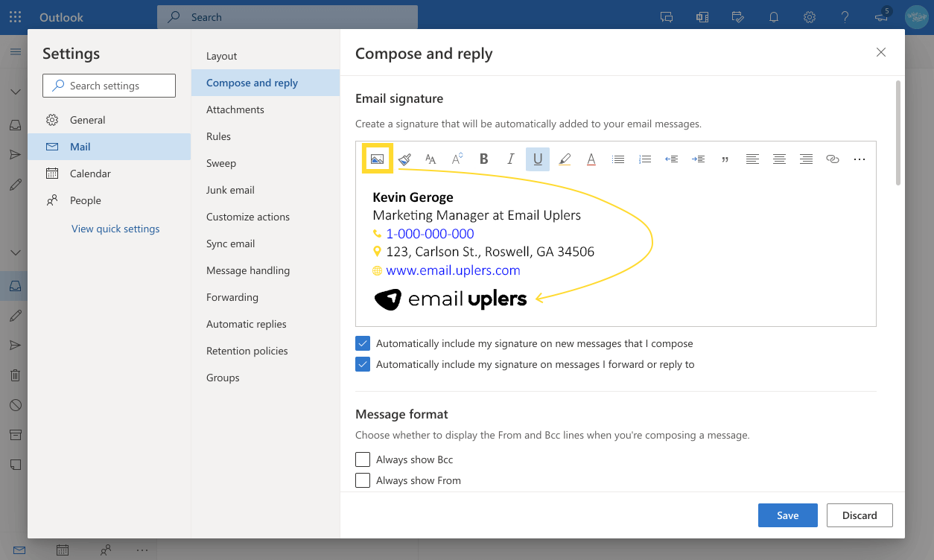Select the Format painter tool
The width and height of the screenshot is (934, 560).
(404, 159)
